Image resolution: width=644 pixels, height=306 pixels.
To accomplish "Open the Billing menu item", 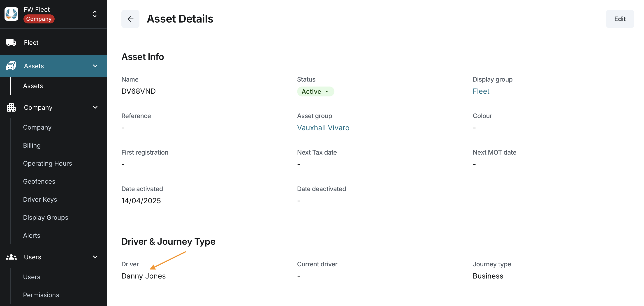I will pyautogui.click(x=32, y=146).
